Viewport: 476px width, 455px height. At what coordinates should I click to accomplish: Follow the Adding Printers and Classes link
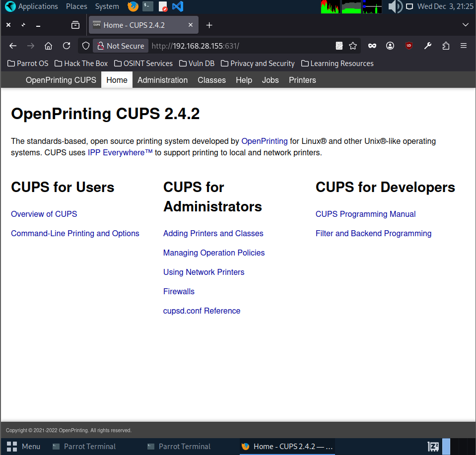click(213, 233)
